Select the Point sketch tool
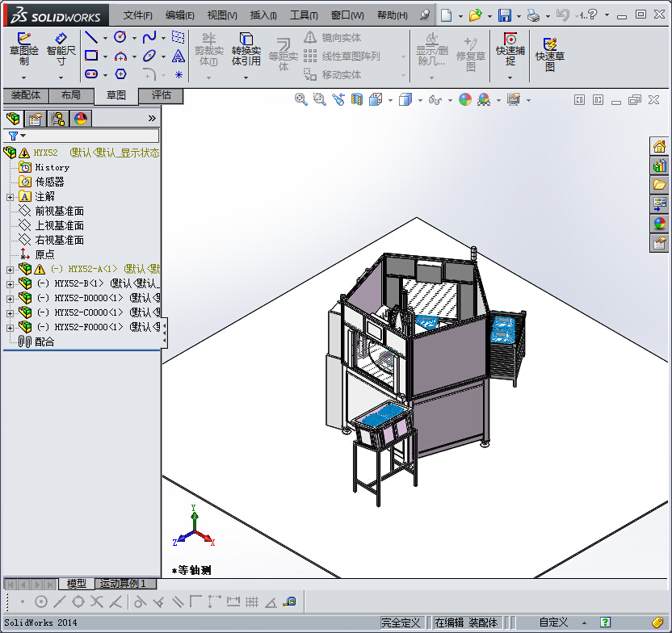Viewport: 672px width, 633px height. coord(178,74)
